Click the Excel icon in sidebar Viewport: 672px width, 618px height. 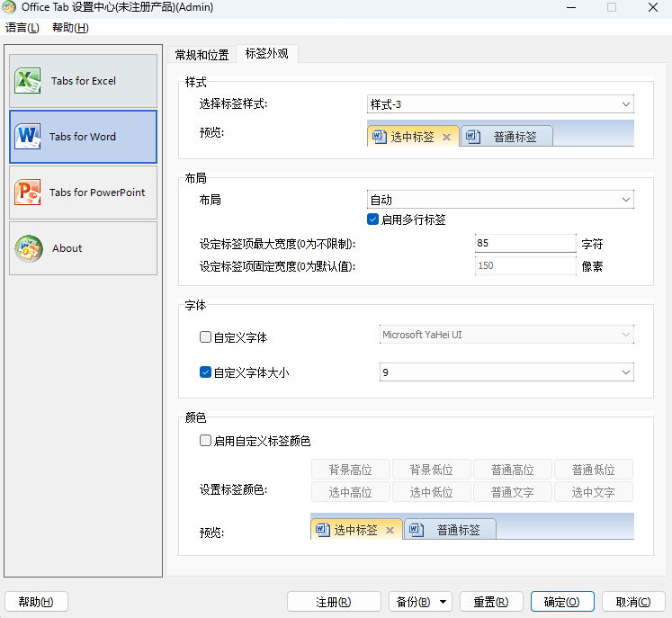coord(28,81)
